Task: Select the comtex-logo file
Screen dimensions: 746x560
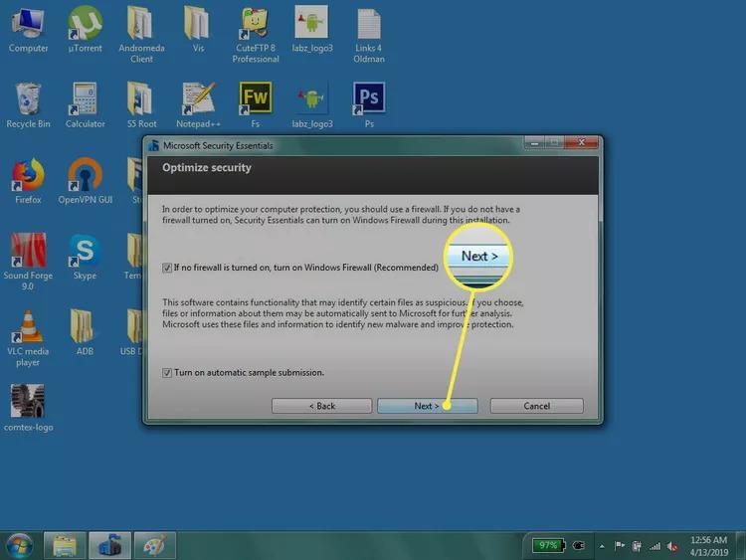Action: 28,408
